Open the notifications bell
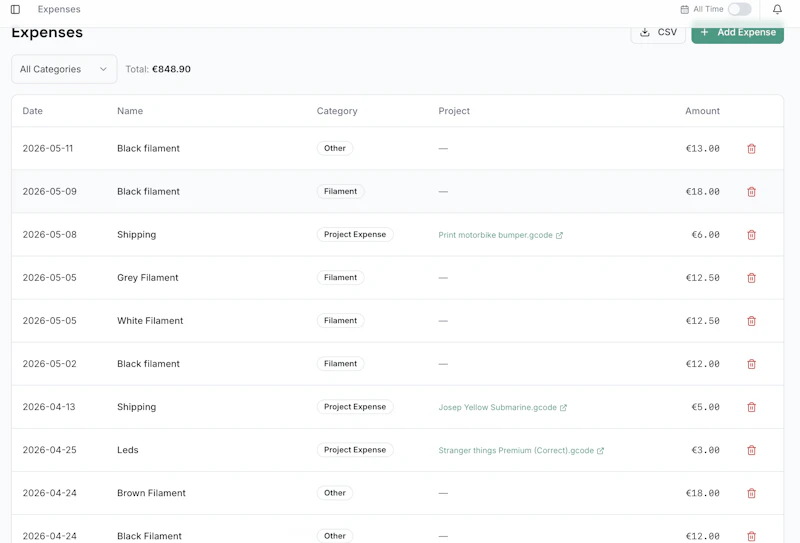Image resolution: width=800 pixels, height=543 pixels. [x=777, y=9]
